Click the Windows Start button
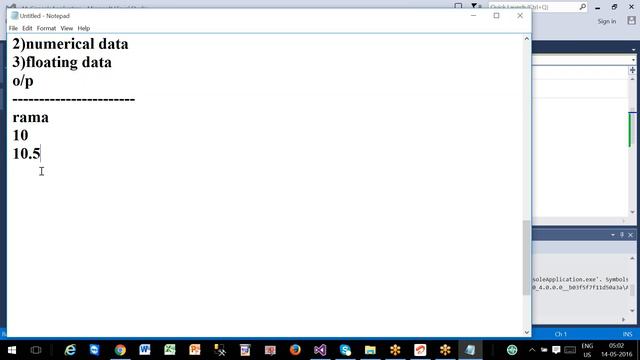Screen dimensions: 640x360 pyautogui.click(x=12, y=350)
